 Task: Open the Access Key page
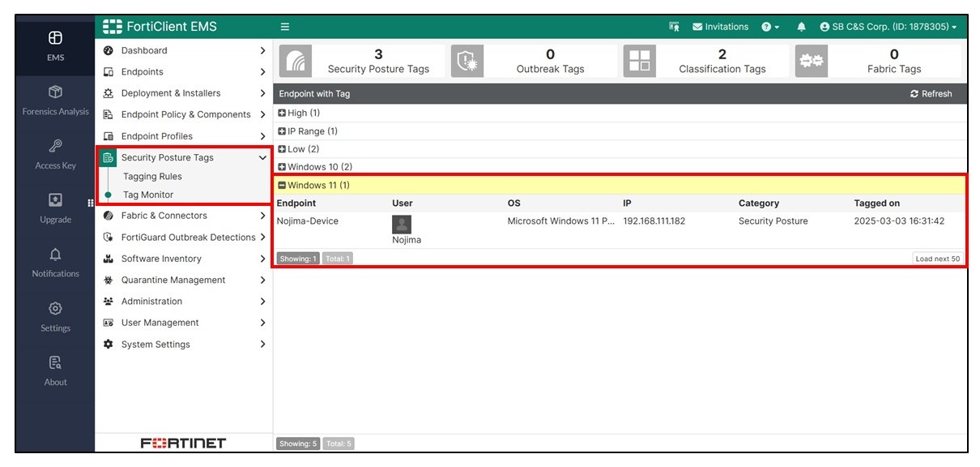point(55,155)
